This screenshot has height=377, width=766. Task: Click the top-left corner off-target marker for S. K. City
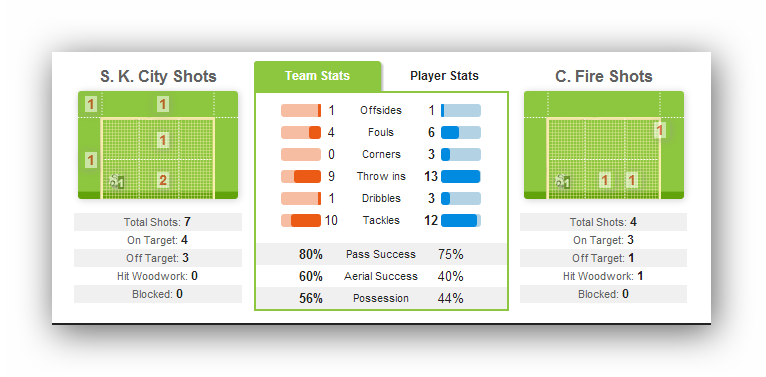91,105
